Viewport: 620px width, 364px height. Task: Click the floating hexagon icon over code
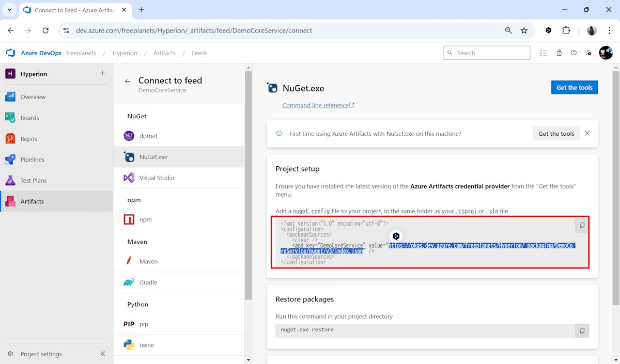396,236
